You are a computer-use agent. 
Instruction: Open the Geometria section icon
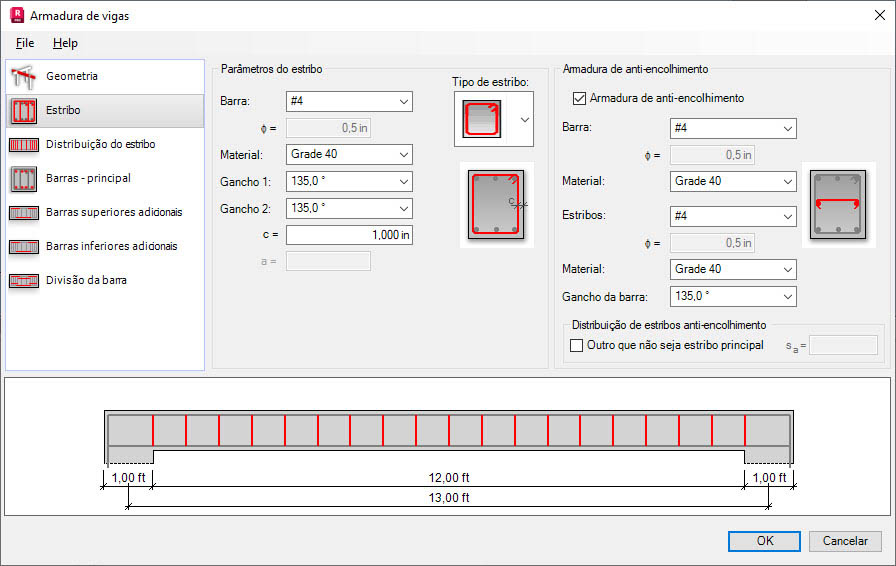pyautogui.click(x=23, y=77)
